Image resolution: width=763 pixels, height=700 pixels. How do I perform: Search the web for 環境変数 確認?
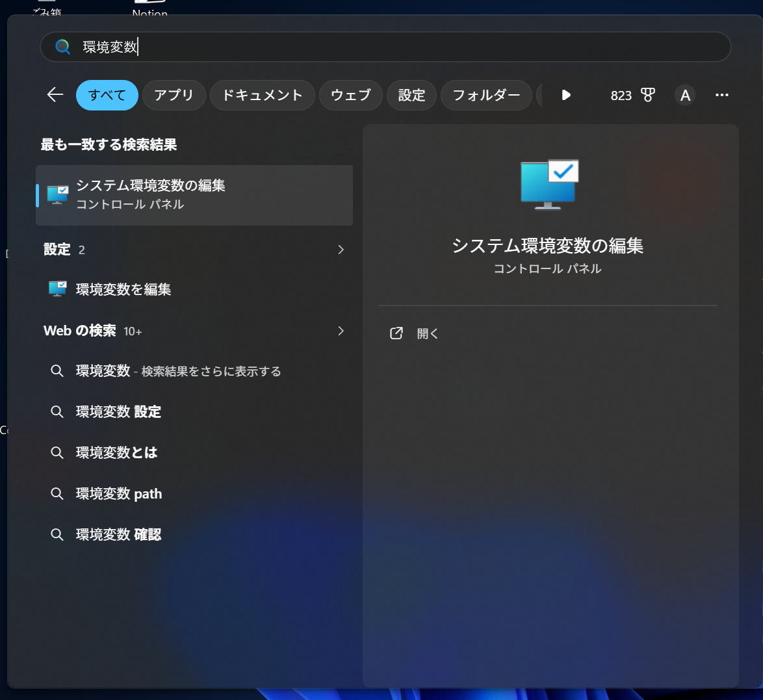194,534
